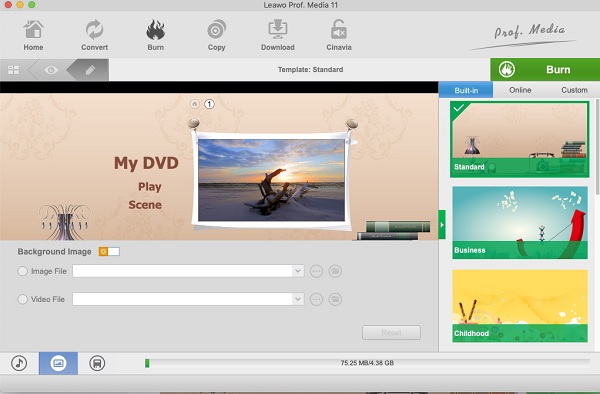600x394 pixels.
Task: Click the save template disk icon
Action: click(97, 363)
